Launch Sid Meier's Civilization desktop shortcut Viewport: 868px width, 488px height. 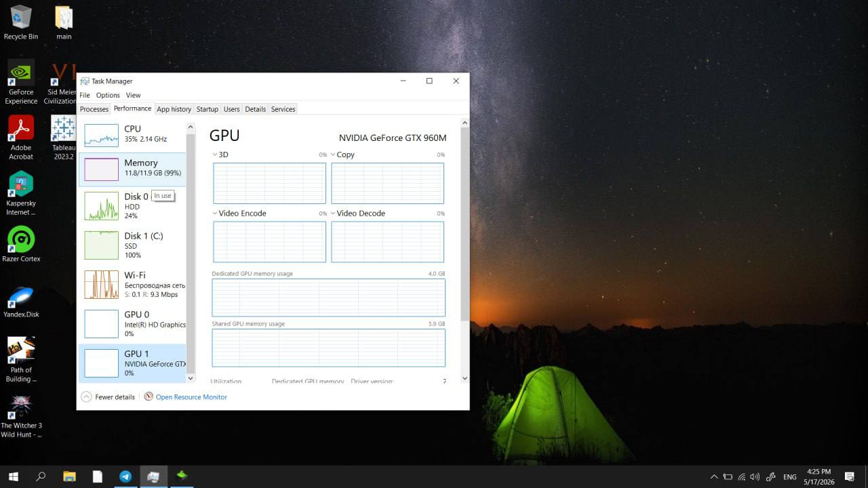(x=62, y=82)
